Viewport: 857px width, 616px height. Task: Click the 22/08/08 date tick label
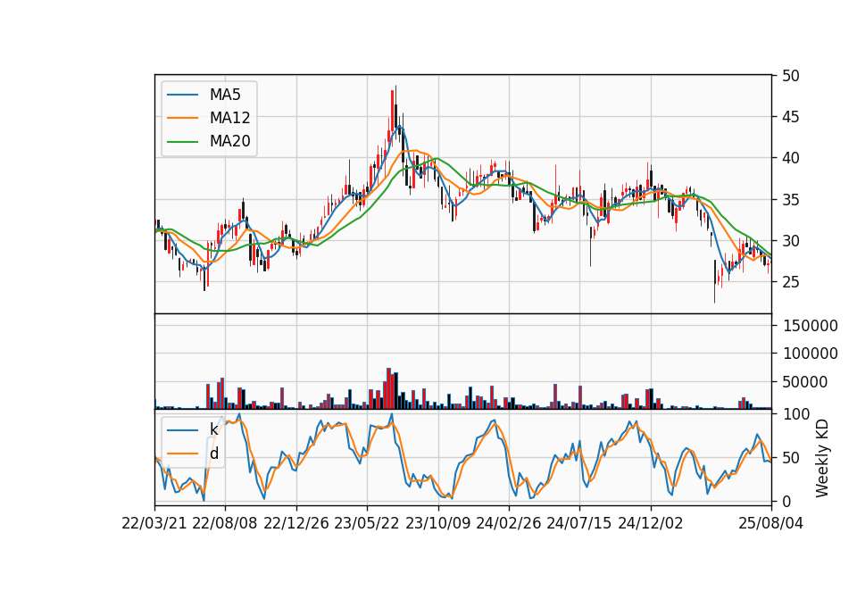[225, 523]
